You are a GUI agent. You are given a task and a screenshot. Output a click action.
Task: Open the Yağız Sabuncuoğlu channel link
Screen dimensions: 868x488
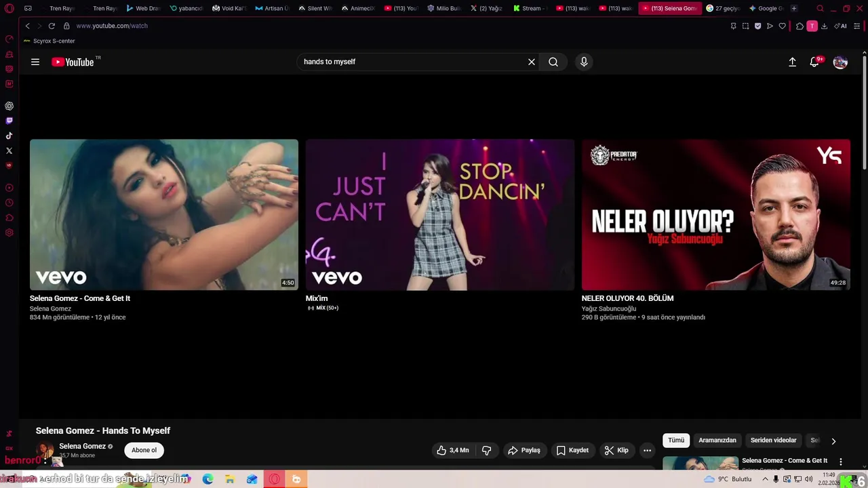click(x=609, y=308)
